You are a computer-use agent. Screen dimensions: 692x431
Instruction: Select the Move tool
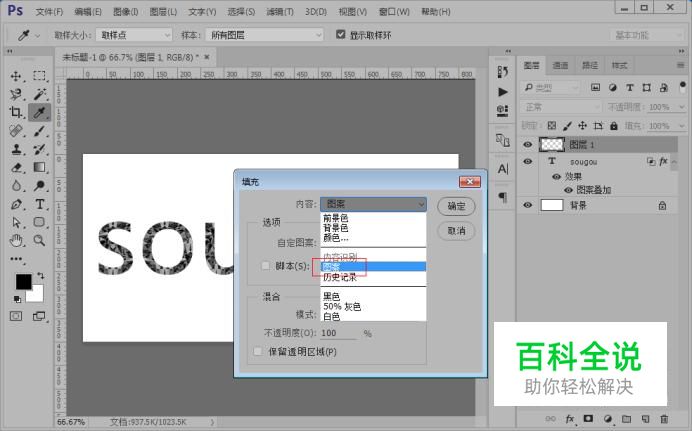pos(16,76)
